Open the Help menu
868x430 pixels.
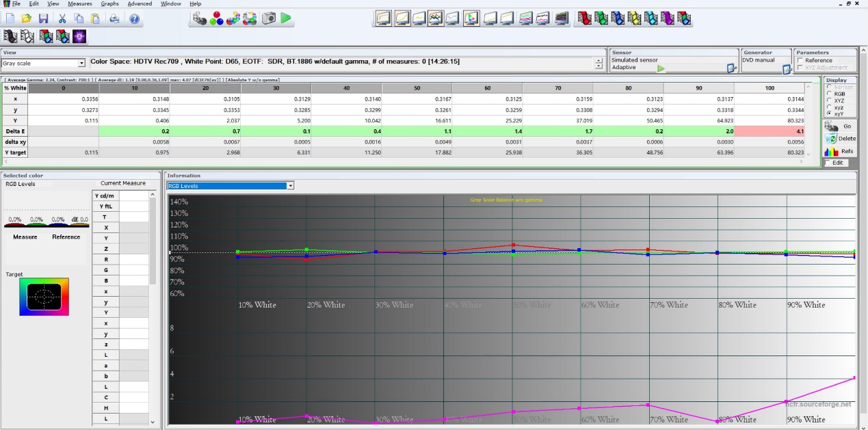pyautogui.click(x=196, y=3)
